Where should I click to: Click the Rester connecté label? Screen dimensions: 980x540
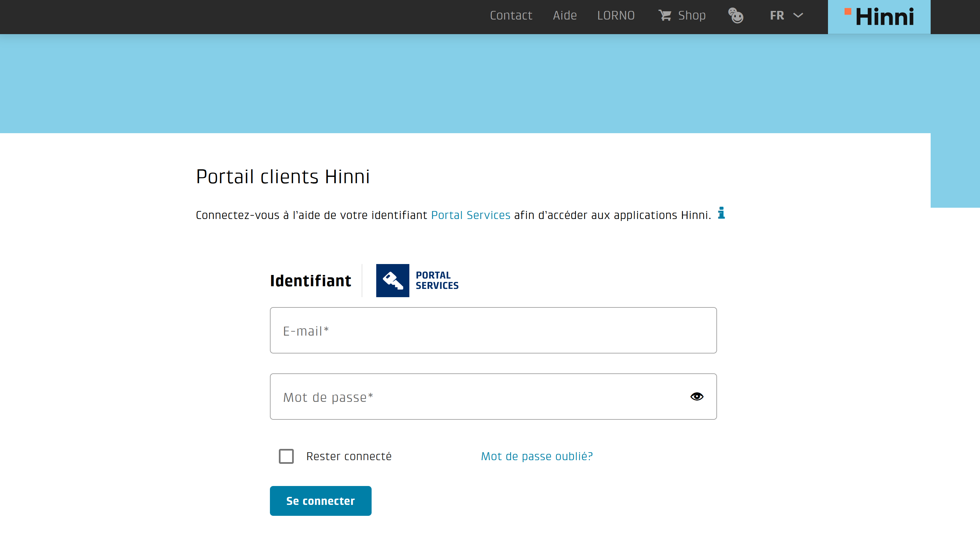349,456
